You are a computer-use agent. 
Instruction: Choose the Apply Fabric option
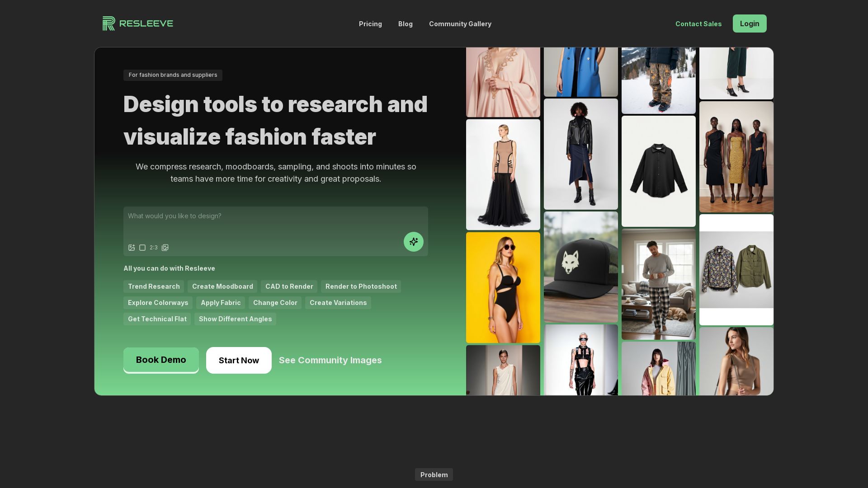click(221, 303)
